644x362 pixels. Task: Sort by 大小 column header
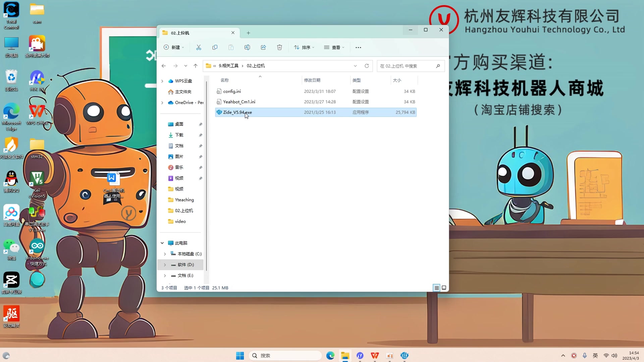(397, 80)
